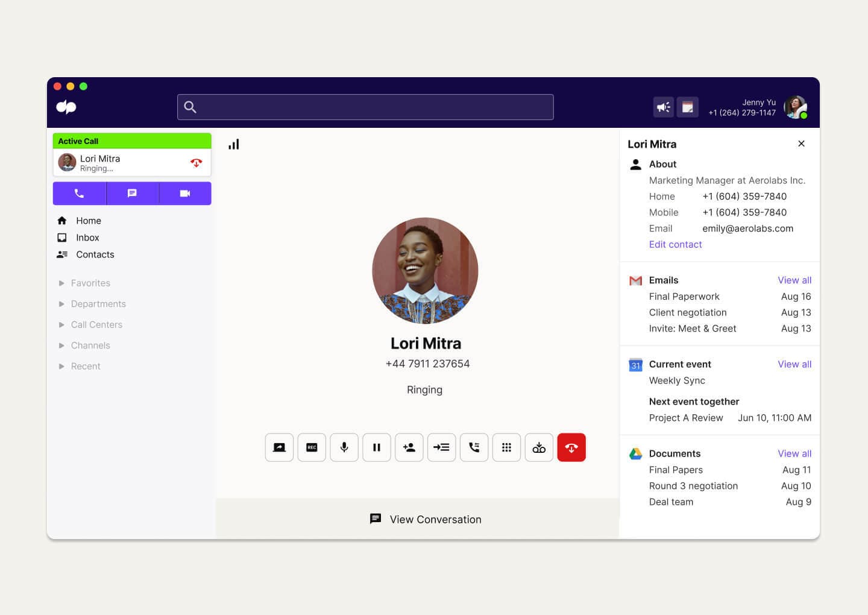
Task: Send the call to voicemail drop
Action: pos(539,447)
